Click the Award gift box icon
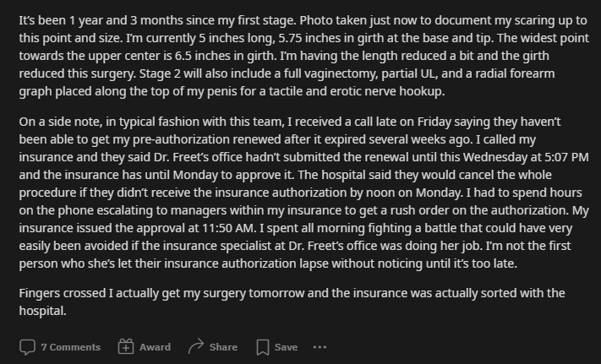Image resolution: width=601 pixels, height=364 pixels. click(126, 347)
